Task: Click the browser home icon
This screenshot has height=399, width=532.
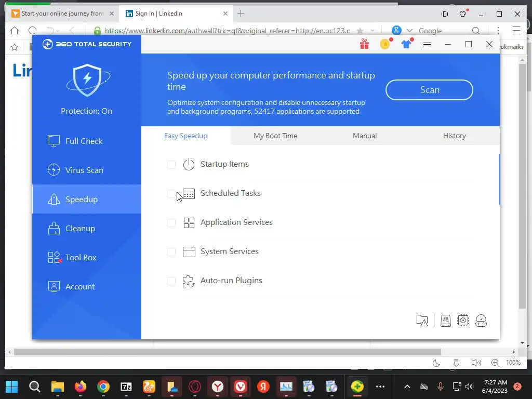Action: pyautogui.click(x=15, y=31)
